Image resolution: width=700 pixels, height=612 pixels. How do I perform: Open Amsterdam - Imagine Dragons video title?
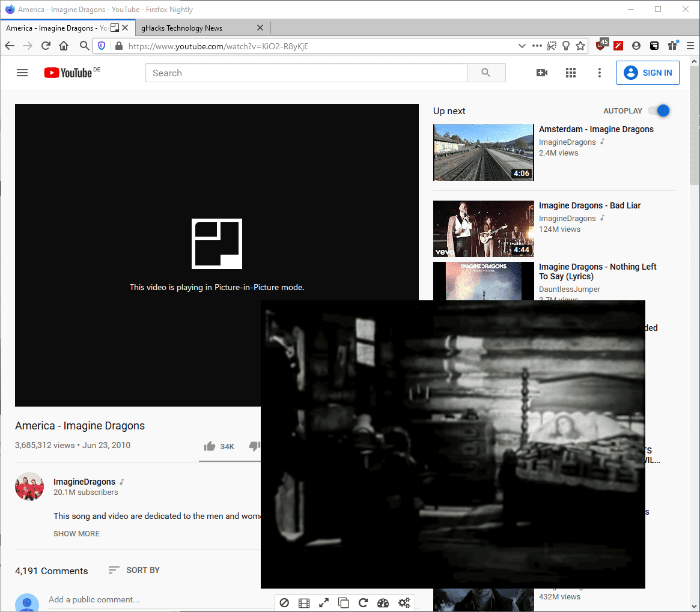click(596, 129)
